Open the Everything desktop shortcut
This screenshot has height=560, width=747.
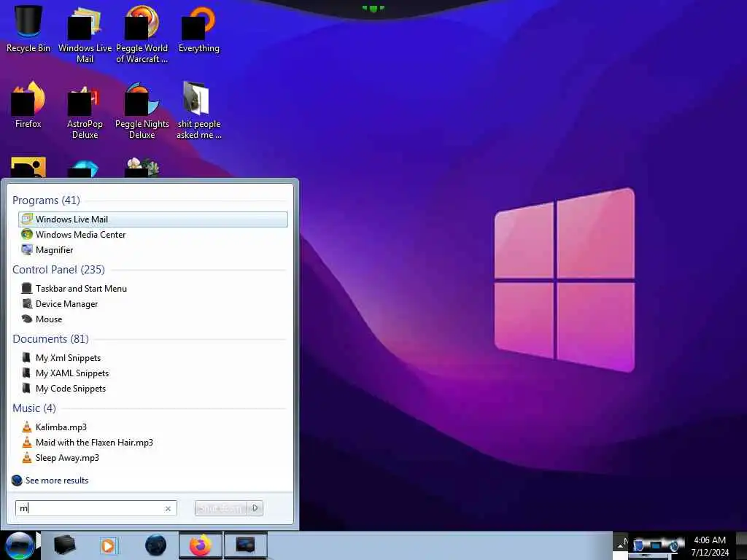[198, 28]
